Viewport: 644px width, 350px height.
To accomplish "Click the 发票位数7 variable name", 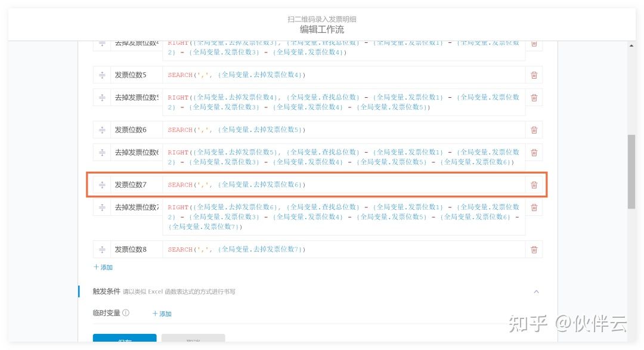I will (131, 185).
